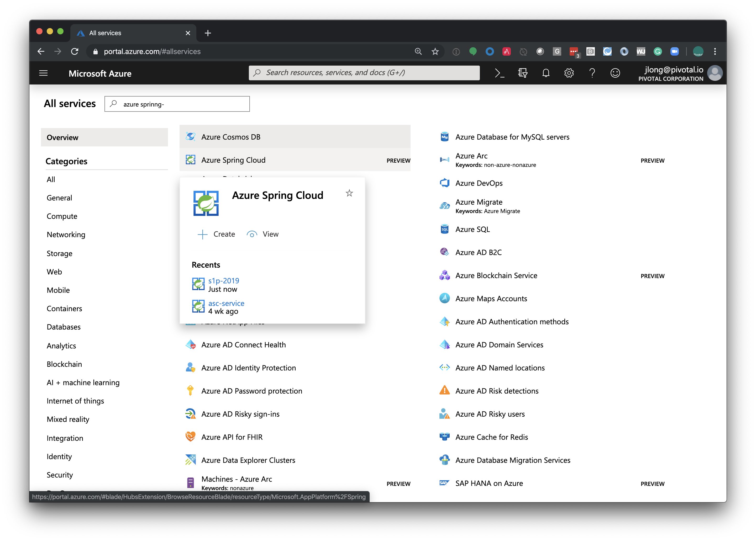The image size is (756, 541).
Task: Click Create in the Azure Spring Cloud card
Action: [x=216, y=234]
